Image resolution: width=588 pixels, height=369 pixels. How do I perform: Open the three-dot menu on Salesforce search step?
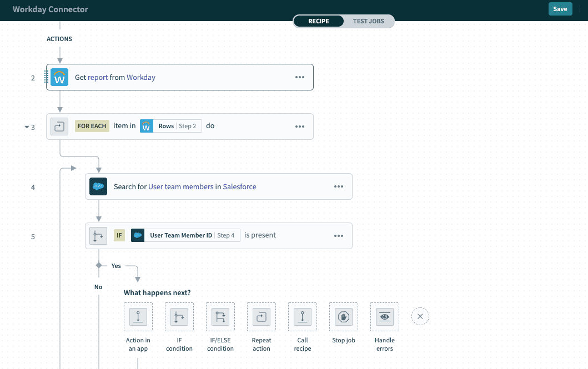point(339,187)
